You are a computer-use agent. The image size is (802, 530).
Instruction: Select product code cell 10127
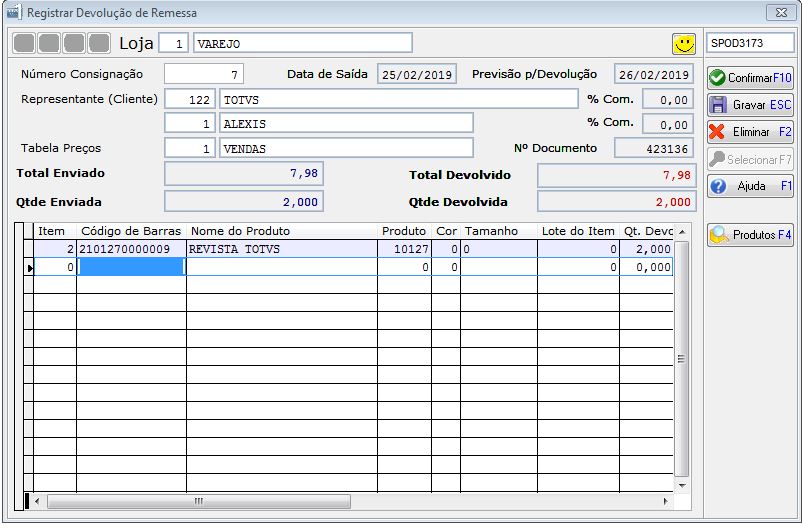[405, 249]
